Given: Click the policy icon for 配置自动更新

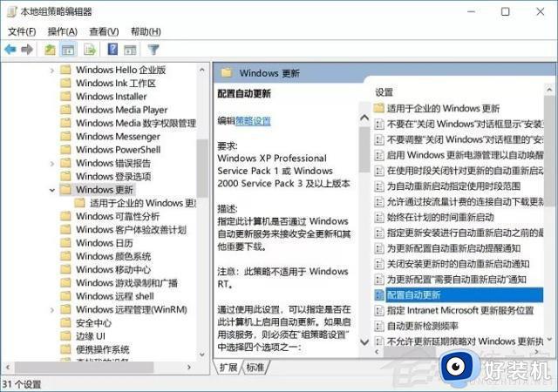Looking at the screenshot, I should click(x=379, y=295).
